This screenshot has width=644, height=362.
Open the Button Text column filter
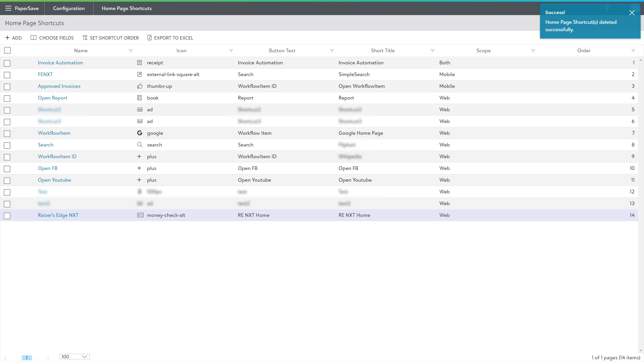(332, 51)
